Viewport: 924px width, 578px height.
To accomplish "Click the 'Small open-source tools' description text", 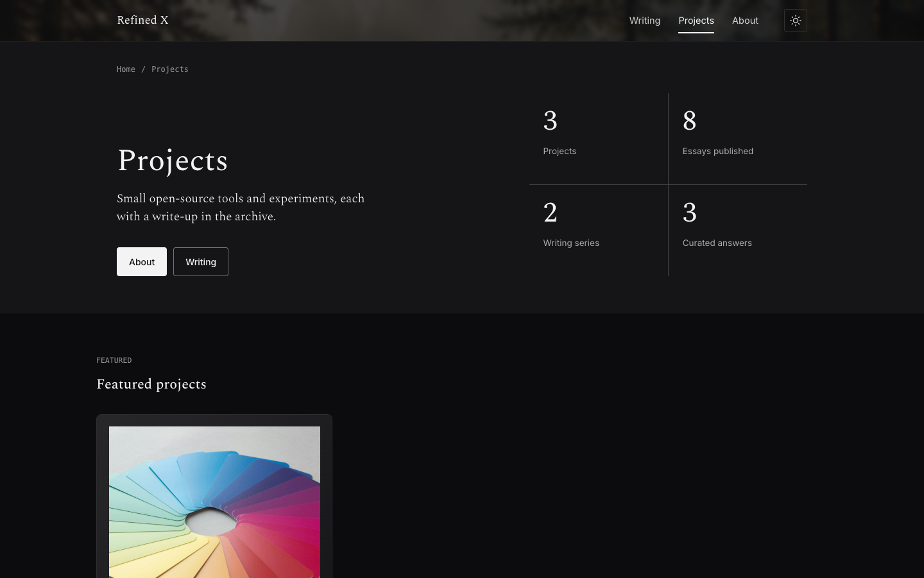I will click(241, 207).
